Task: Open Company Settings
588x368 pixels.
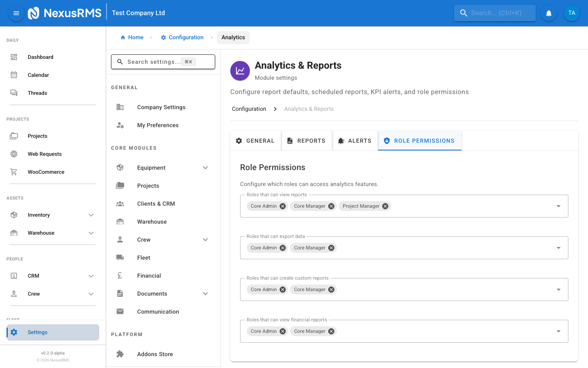Action: coord(161,107)
